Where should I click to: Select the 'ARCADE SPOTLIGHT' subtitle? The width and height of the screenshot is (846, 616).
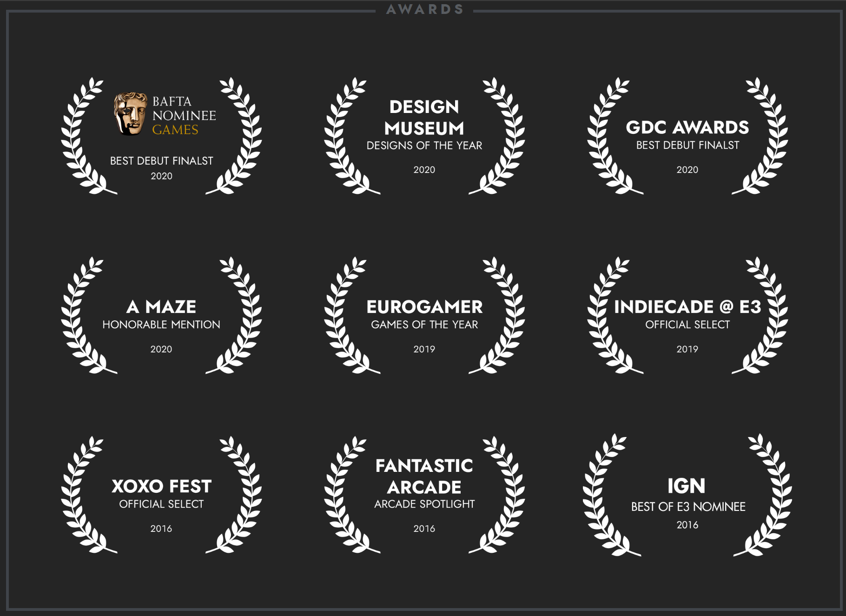coord(424,504)
